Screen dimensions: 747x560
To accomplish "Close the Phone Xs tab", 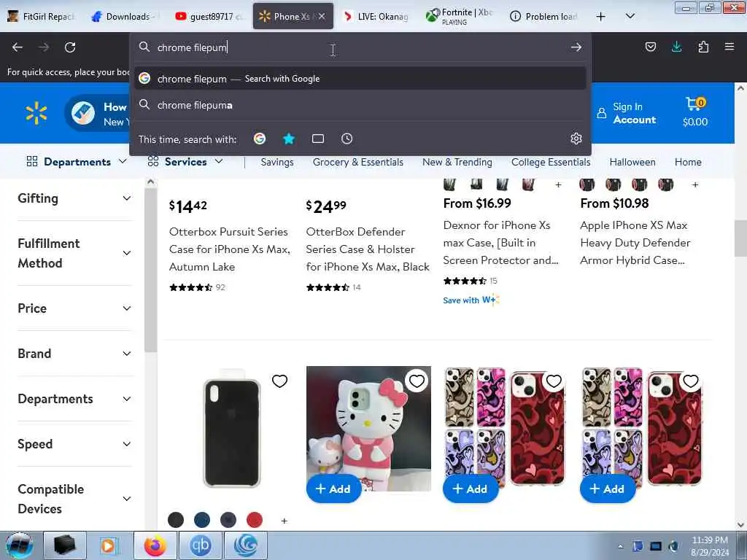I will (x=322, y=16).
